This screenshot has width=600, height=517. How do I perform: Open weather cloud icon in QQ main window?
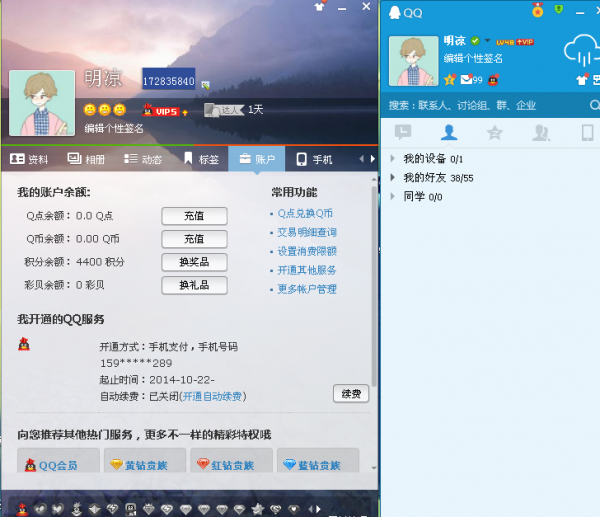(x=581, y=52)
